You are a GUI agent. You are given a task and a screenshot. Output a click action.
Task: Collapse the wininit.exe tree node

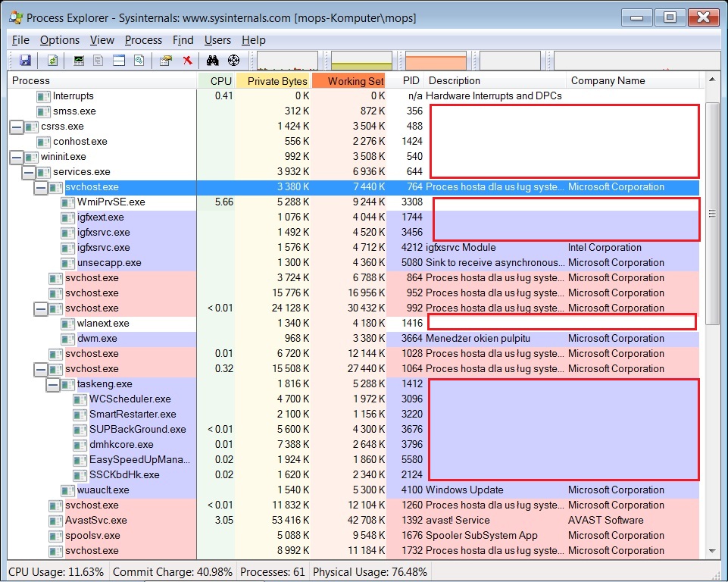[x=16, y=157]
